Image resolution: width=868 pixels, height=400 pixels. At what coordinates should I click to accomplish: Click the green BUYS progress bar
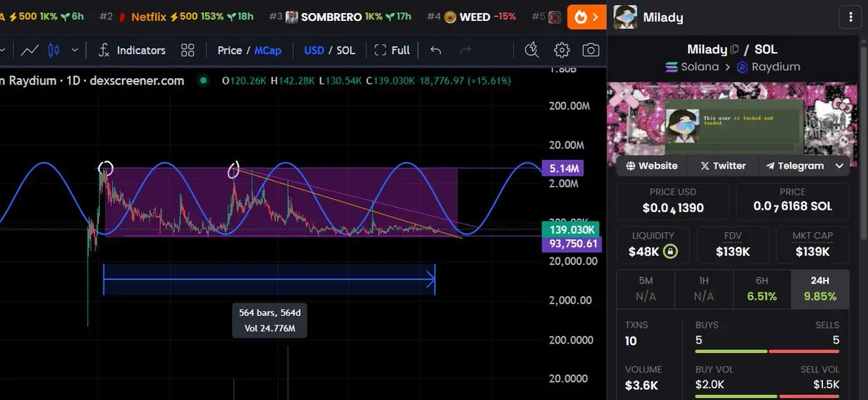pos(731,352)
